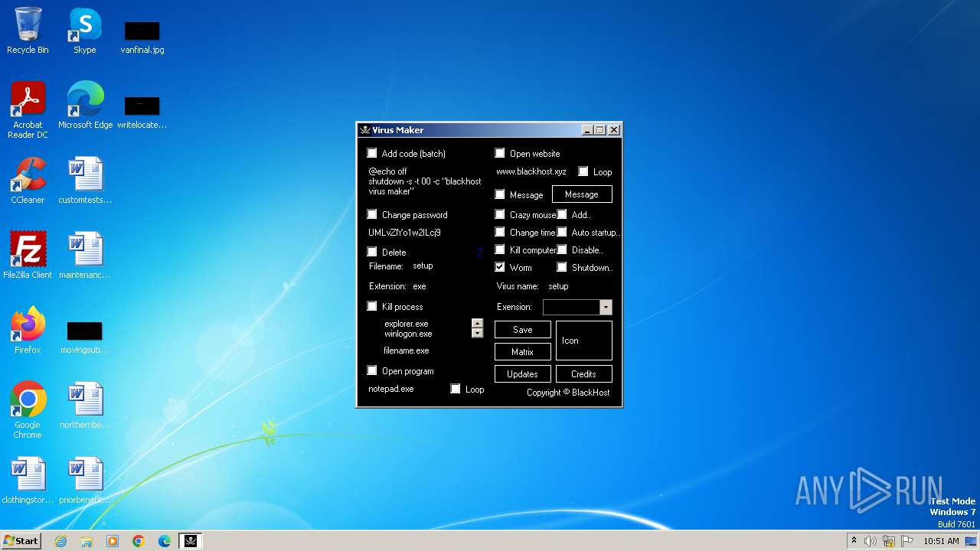Viewport: 980px width, 551px height.
Task: Launch Internet Explorer from the taskbar
Action: pyautogui.click(x=60, y=541)
